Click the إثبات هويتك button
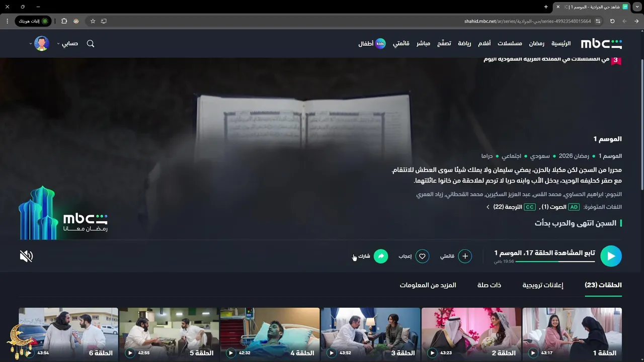This screenshot has height=362, width=644. tap(33, 21)
